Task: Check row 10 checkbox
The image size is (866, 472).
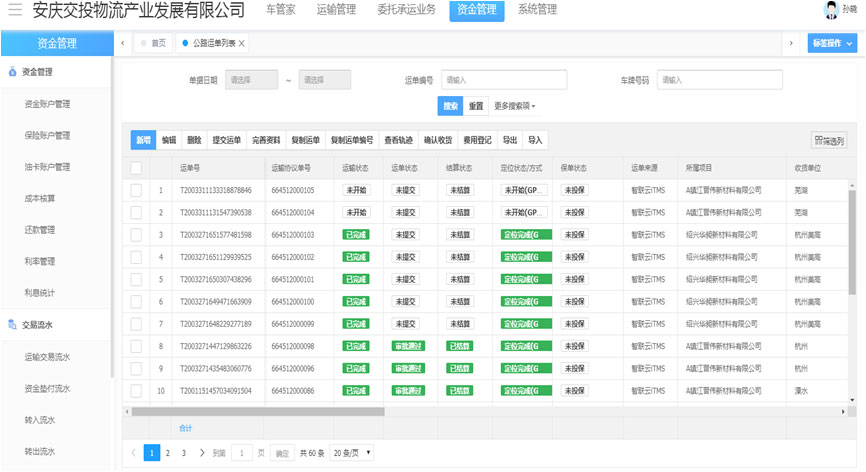Action: (x=136, y=391)
